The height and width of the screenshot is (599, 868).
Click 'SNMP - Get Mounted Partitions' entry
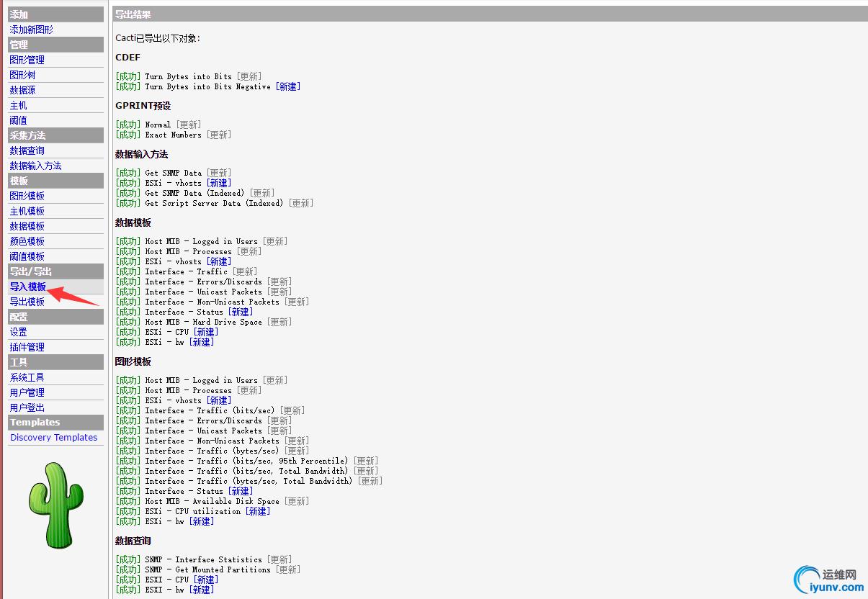click(207, 569)
